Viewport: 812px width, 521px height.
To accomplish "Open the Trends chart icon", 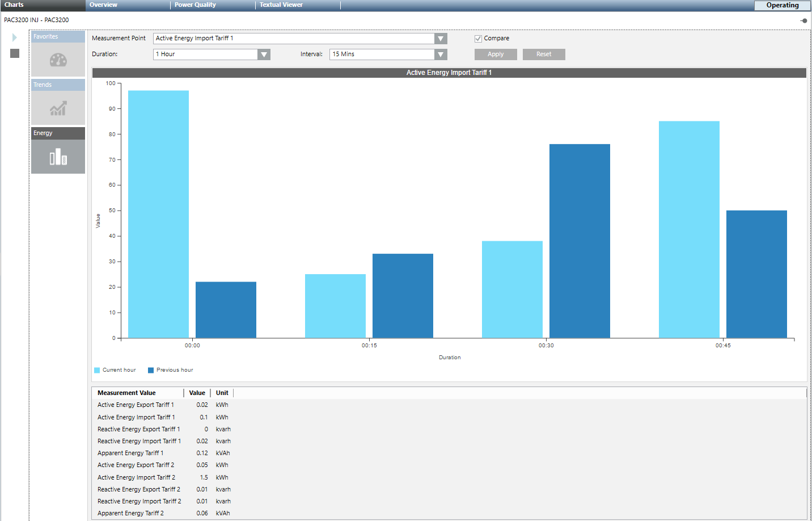I will (x=58, y=108).
